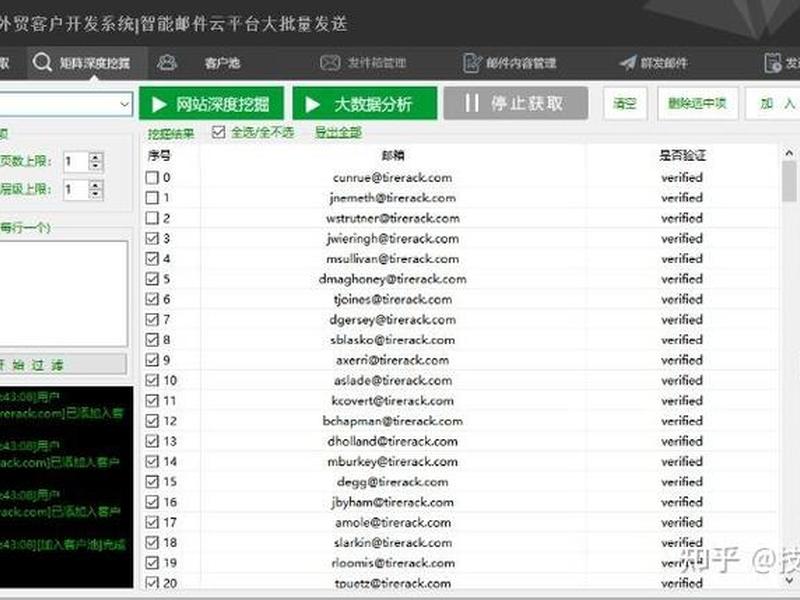Click the results list scrollbar thumb
The width and height of the screenshot is (800, 600).
pyautogui.click(x=789, y=181)
